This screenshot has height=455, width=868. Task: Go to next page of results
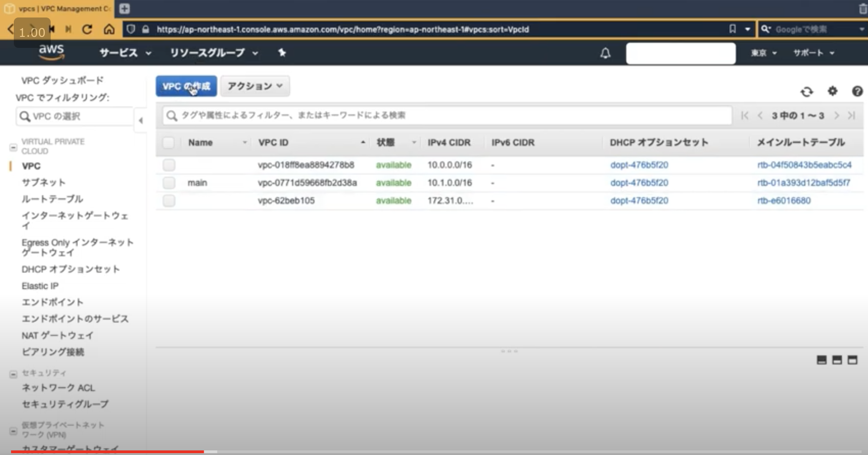click(837, 116)
